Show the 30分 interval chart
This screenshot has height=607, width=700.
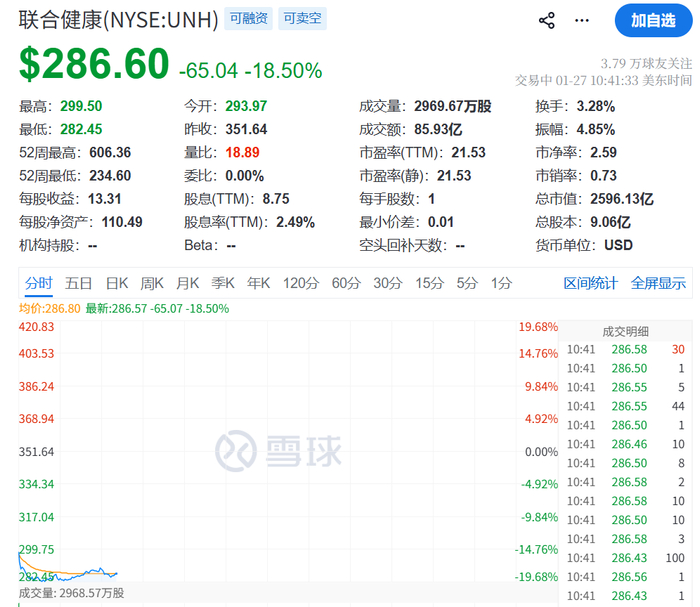coord(388,283)
